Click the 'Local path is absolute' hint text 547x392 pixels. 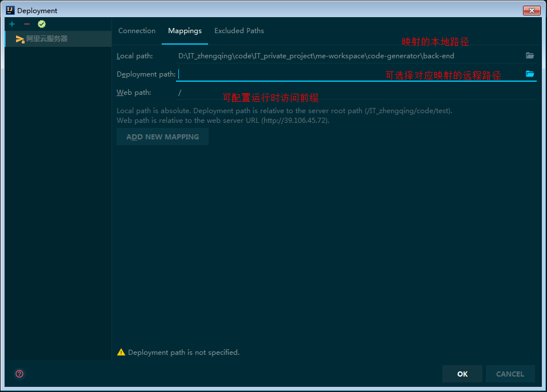click(284, 111)
